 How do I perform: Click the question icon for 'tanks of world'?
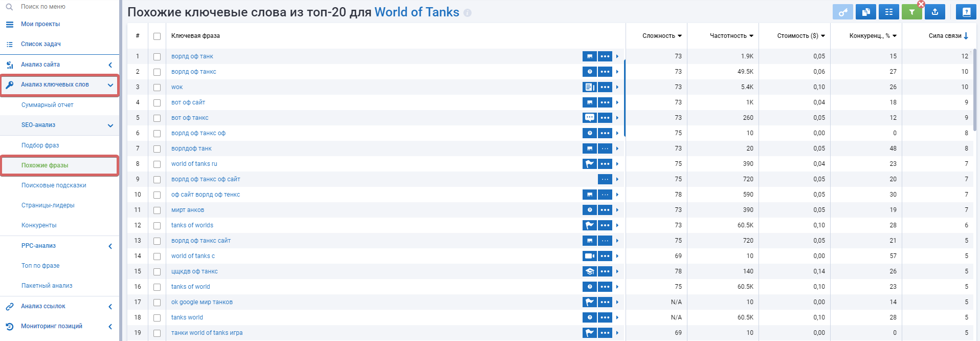click(x=589, y=287)
